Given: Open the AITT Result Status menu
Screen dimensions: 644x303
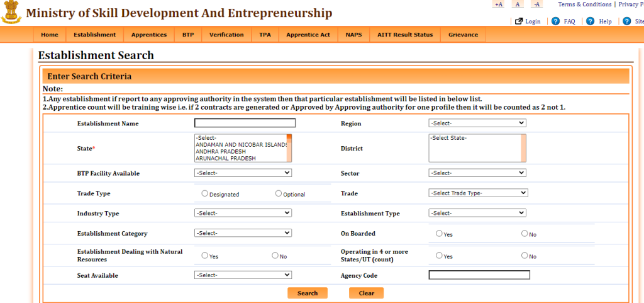Looking at the screenshot, I should [405, 35].
